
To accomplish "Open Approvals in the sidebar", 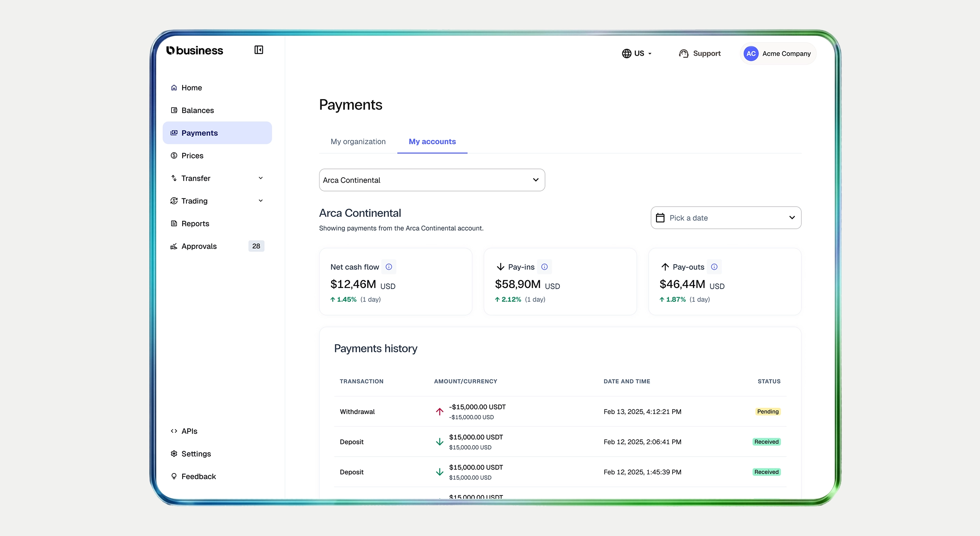I will pyautogui.click(x=217, y=246).
